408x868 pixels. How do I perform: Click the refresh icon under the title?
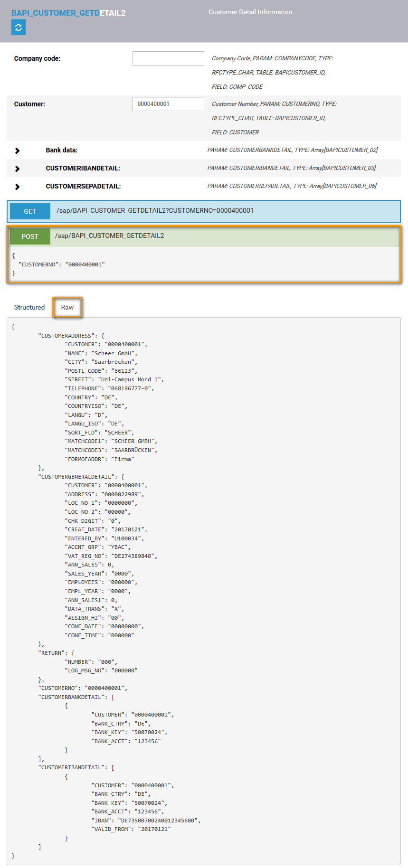point(19,28)
